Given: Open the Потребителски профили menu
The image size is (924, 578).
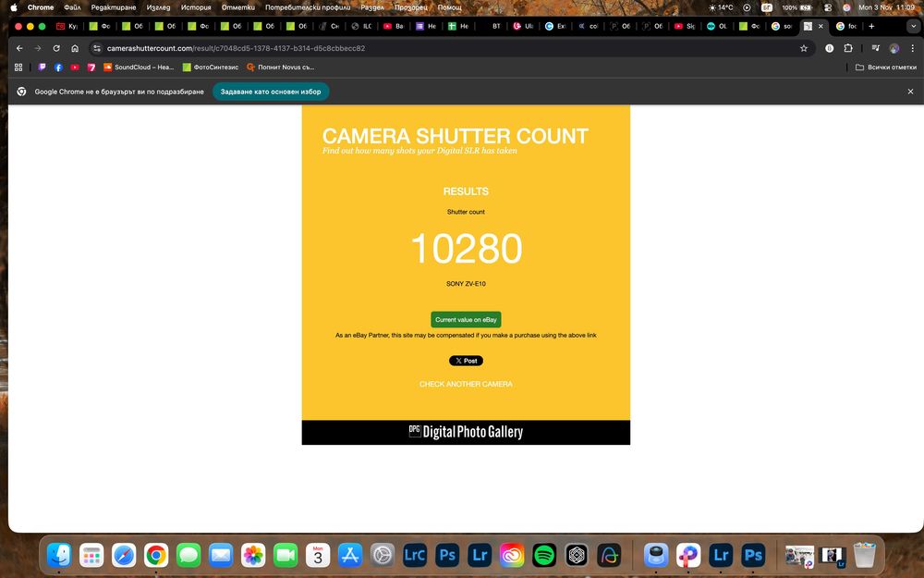Looking at the screenshot, I should [308, 7].
